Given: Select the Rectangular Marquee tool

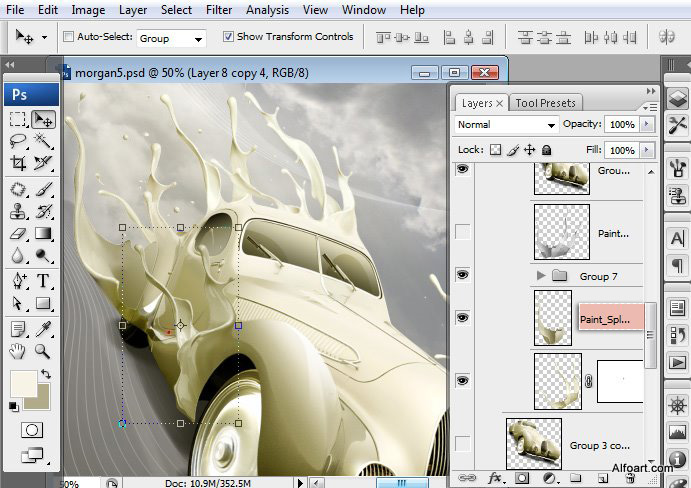Looking at the screenshot, I should coord(18,119).
